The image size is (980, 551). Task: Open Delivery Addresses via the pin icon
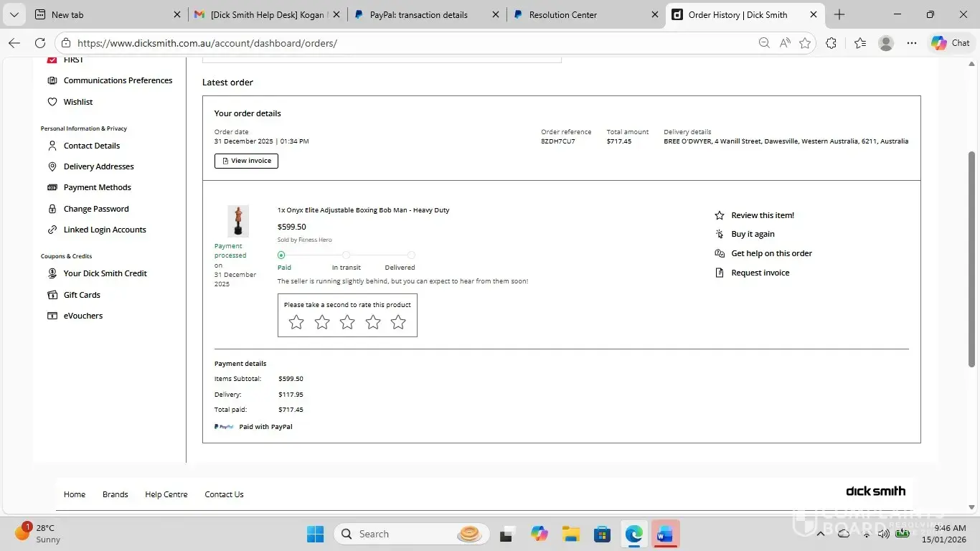52,166
